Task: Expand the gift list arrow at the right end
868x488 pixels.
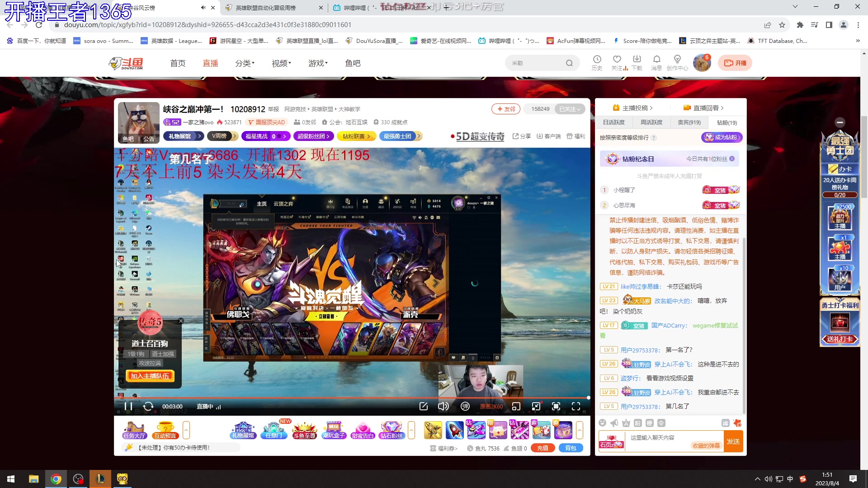Action: pyautogui.click(x=580, y=430)
